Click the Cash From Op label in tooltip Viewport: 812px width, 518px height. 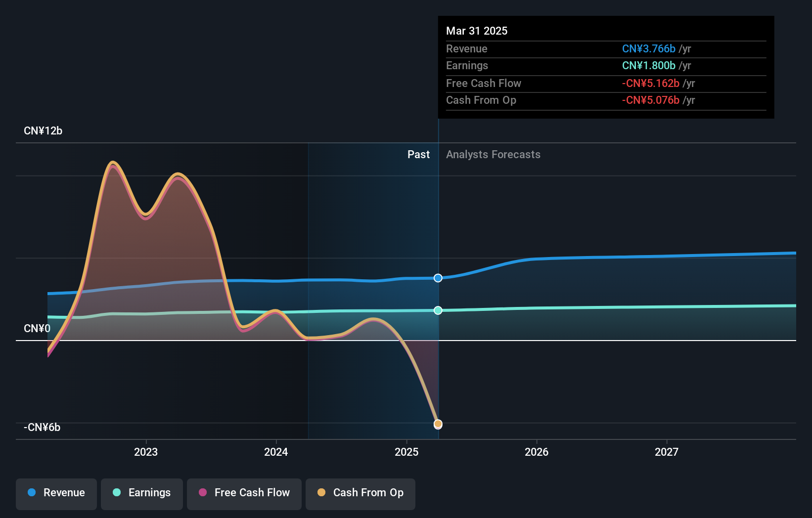click(481, 100)
